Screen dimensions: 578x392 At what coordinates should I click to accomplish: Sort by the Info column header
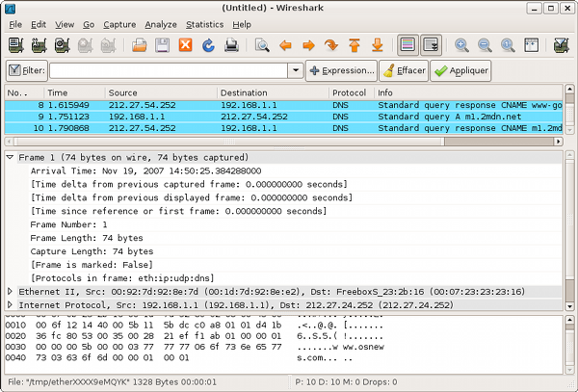(468, 92)
